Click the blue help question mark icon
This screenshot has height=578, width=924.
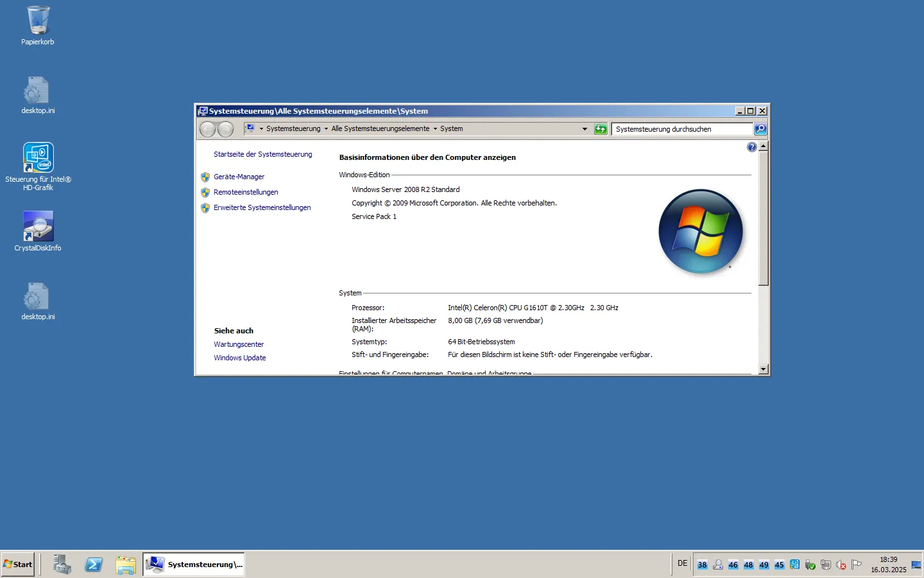click(751, 148)
